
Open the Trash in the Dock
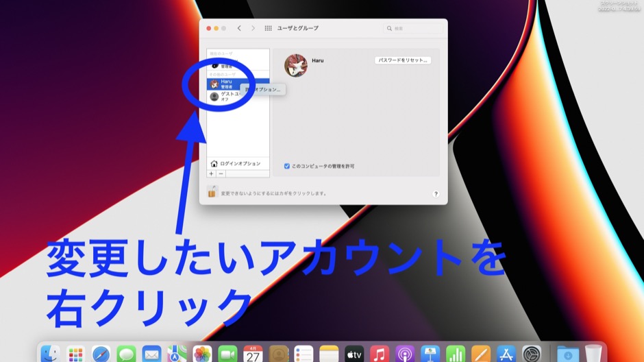pos(593,354)
